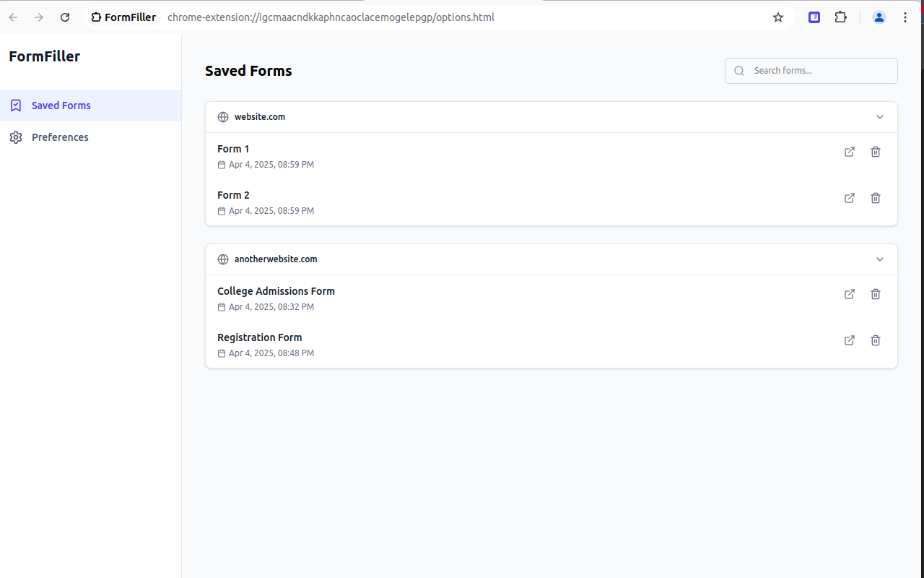Collapse the website.com form group
The image size is (924, 578).
879,116
